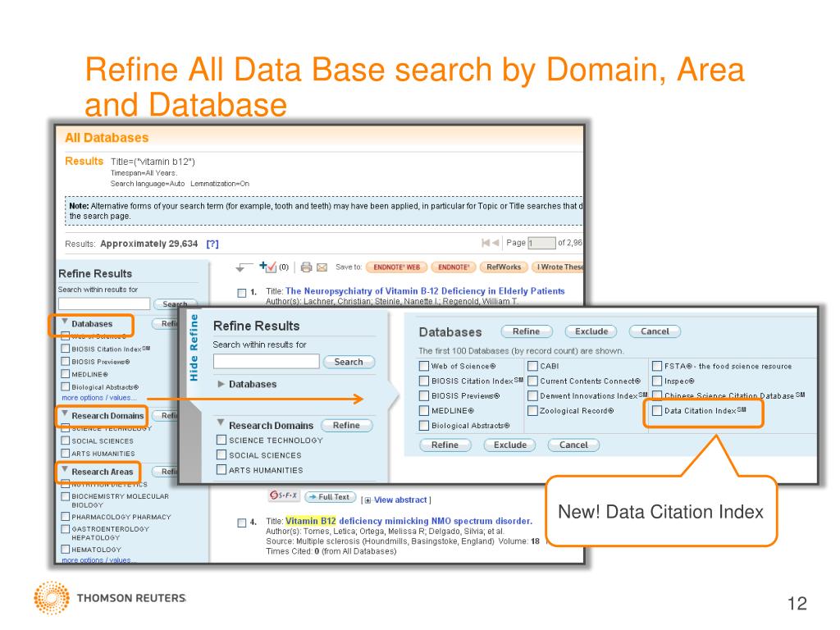Check Biological Abstracts in Databases popup
The image size is (840, 630).
pyautogui.click(x=424, y=426)
